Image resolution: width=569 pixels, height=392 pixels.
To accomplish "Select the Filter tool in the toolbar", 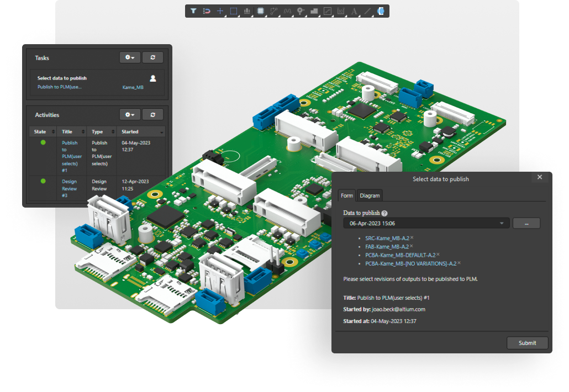I will pyautogui.click(x=193, y=11).
